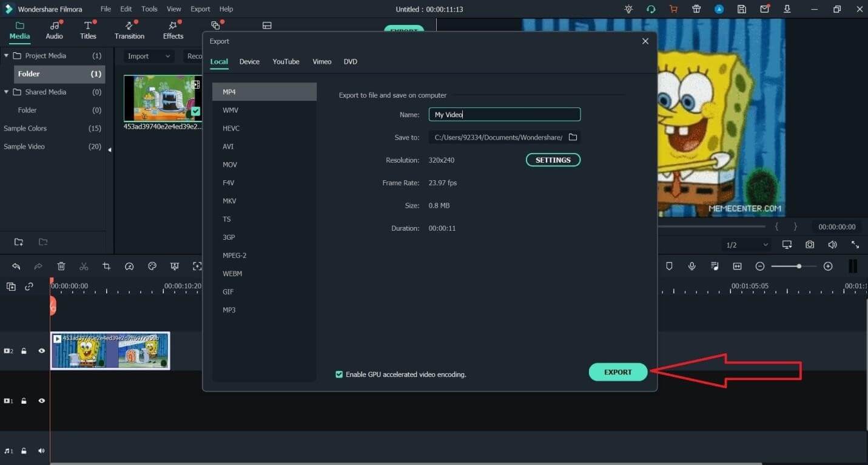
Task: Open the blue account avatar icon
Action: [719, 9]
